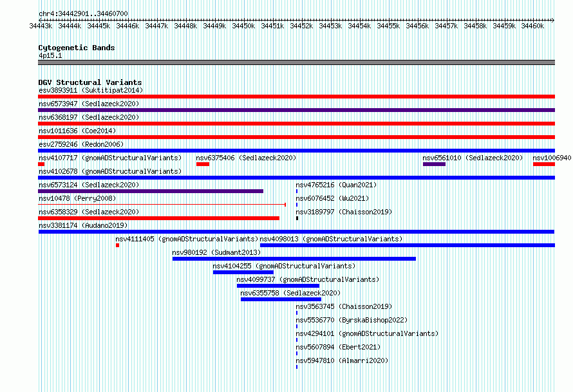Click the nsv4102678 blue variant bar
This screenshot has width=573, height=392.
(296, 178)
